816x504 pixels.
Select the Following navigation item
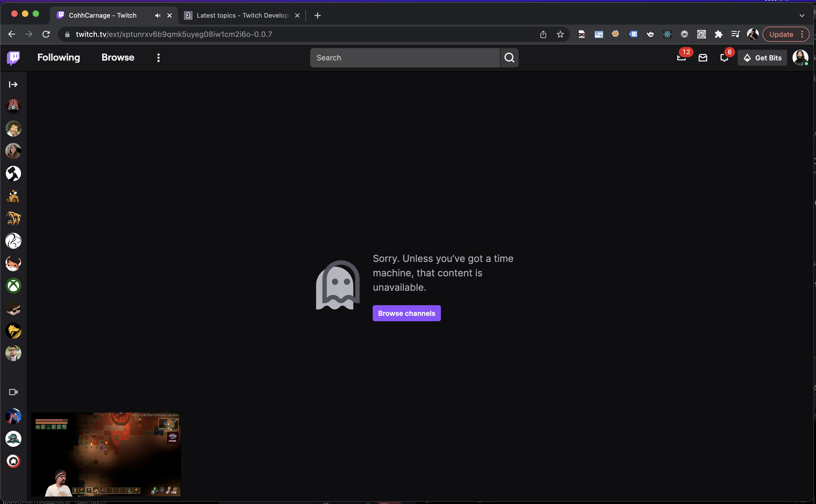click(x=58, y=57)
